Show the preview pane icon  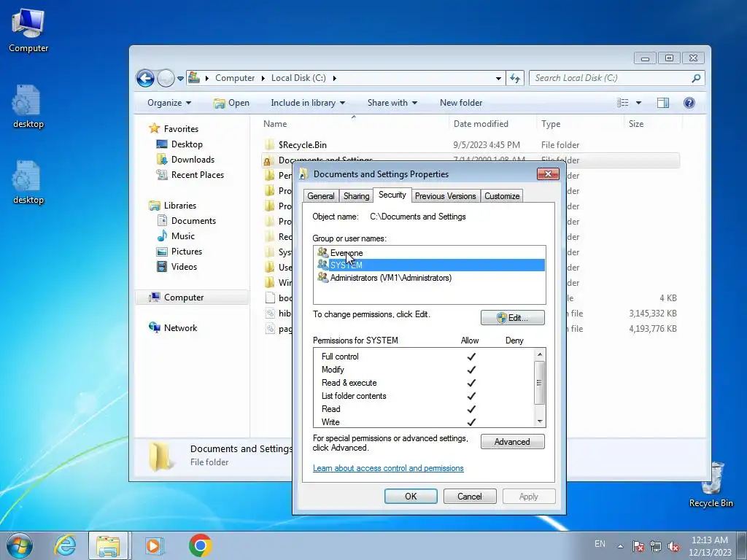[662, 103]
